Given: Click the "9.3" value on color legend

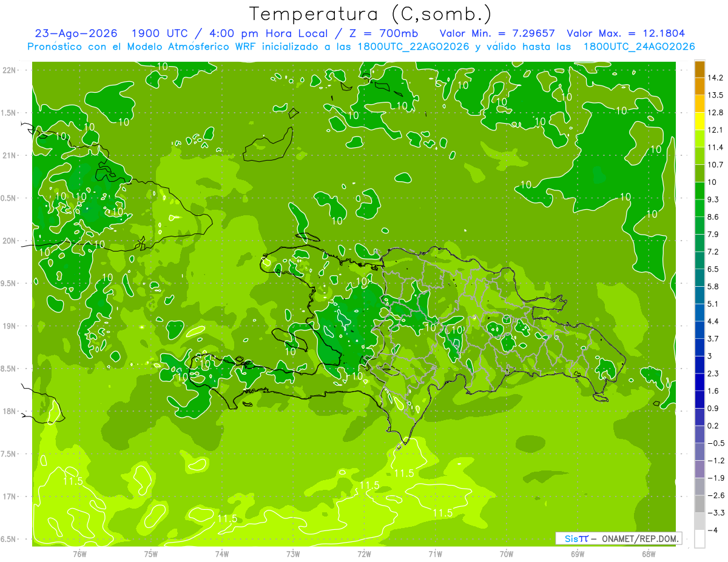Looking at the screenshot, I should pyautogui.click(x=713, y=199).
